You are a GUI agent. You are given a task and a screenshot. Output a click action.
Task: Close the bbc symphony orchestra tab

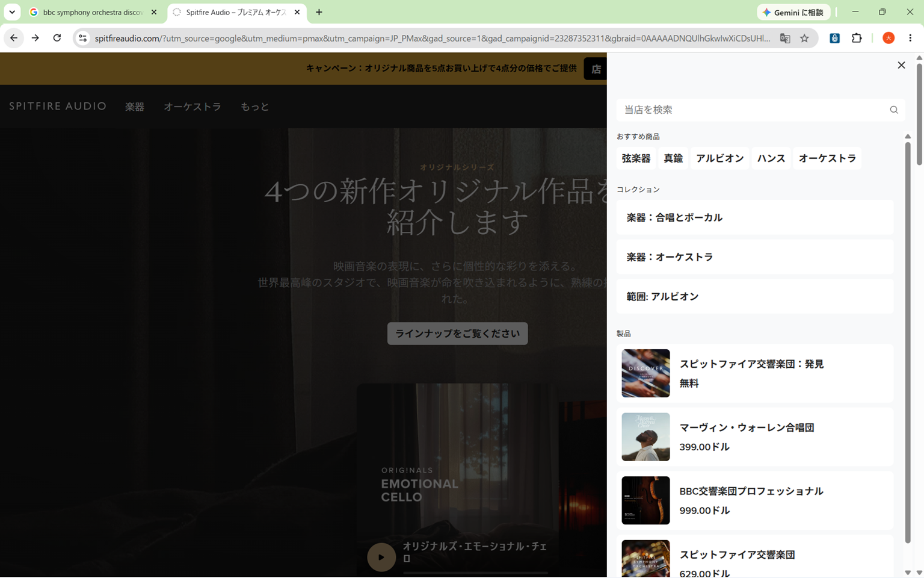pyautogui.click(x=154, y=12)
